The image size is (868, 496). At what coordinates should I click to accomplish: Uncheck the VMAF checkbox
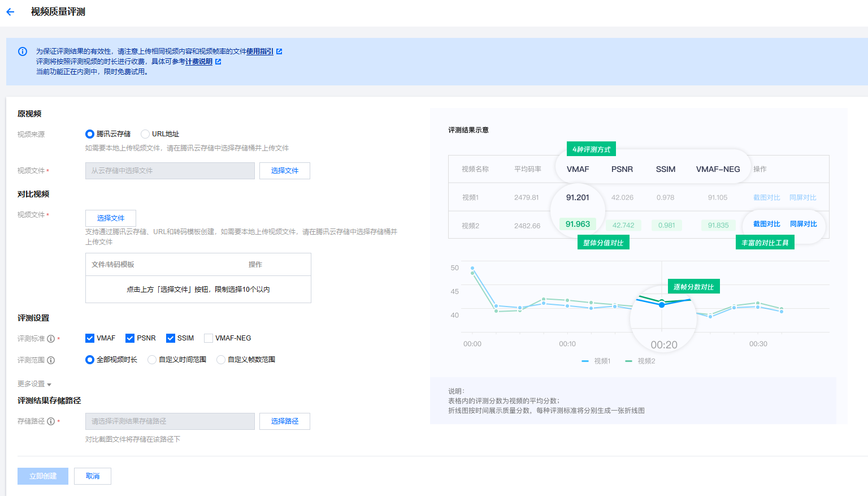pyautogui.click(x=90, y=338)
